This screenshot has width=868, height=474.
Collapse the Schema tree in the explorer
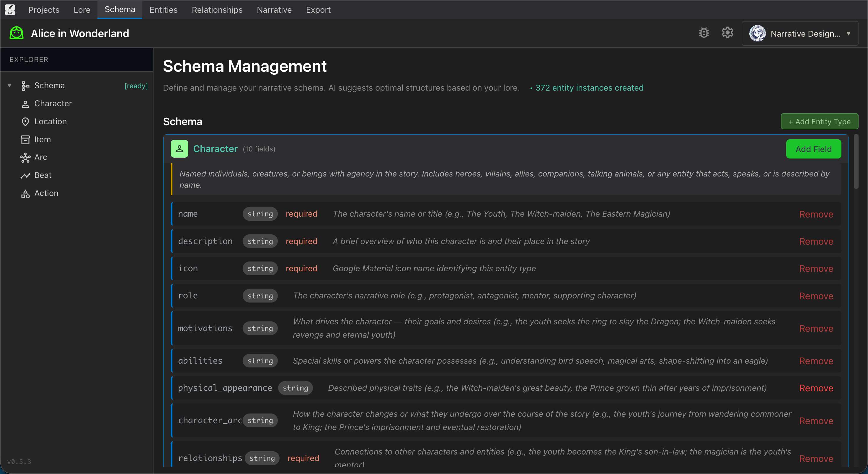(9, 85)
